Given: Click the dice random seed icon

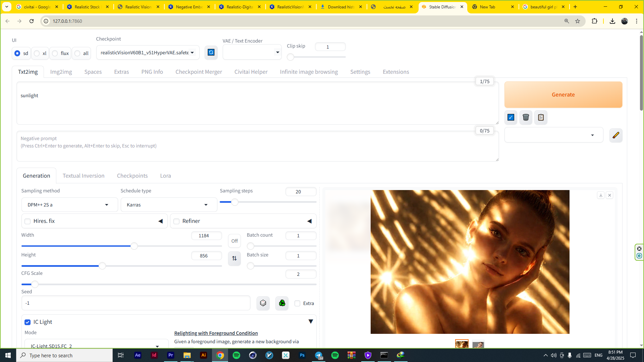Looking at the screenshot, I should coord(263,303).
